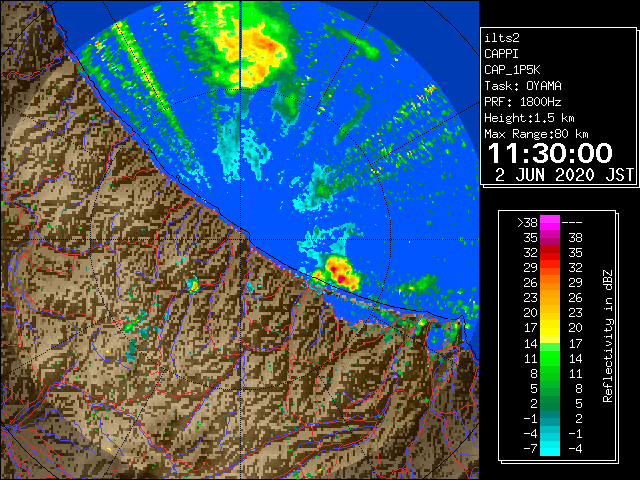This screenshot has height=480, width=640.
Task: Click the 'Task: OYAMA' line
Action: pyautogui.click(x=523, y=86)
